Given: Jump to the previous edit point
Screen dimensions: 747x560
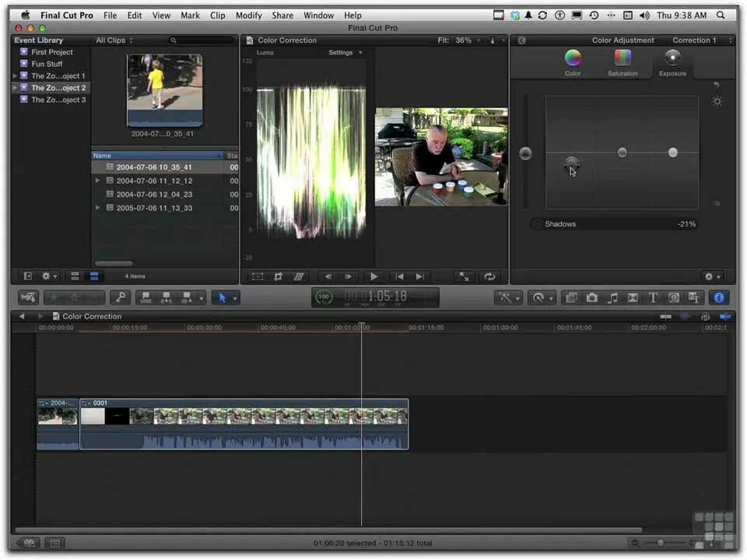Looking at the screenshot, I should pos(399,277).
